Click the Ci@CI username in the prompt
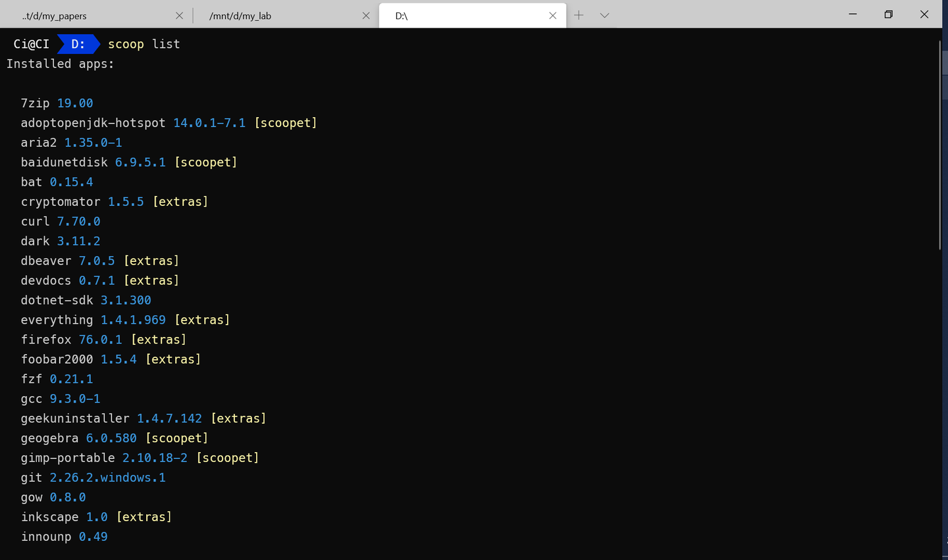 point(31,44)
